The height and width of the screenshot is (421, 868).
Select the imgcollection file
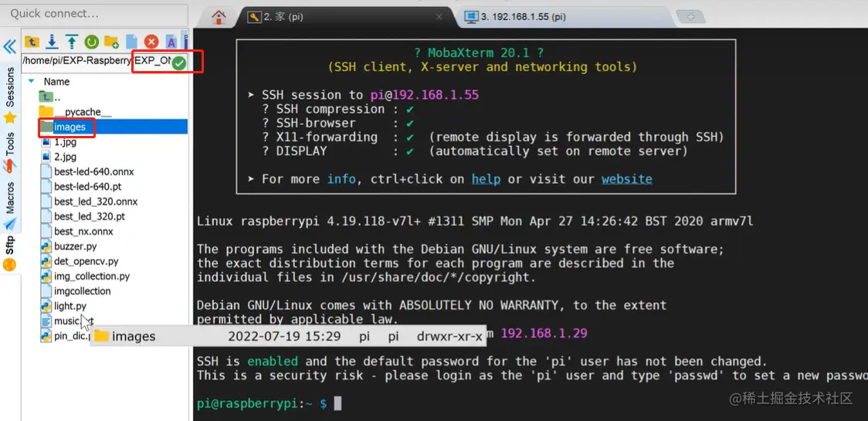(x=83, y=291)
